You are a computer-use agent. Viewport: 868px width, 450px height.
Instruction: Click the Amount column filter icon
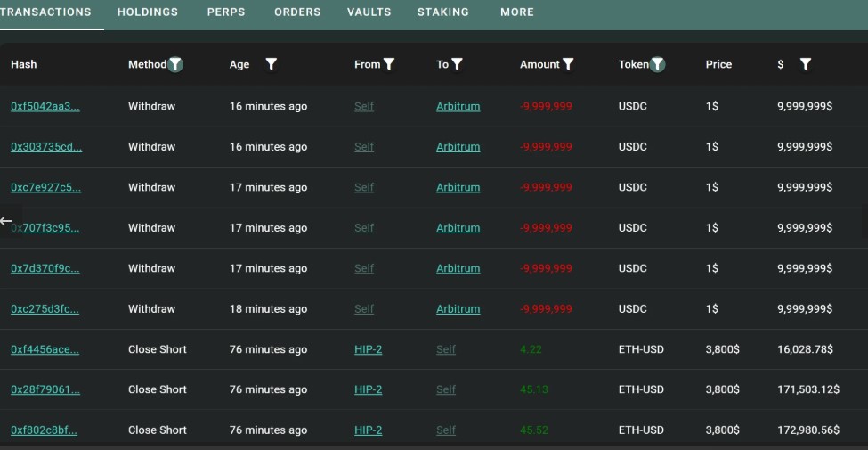click(x=568, y=64)
